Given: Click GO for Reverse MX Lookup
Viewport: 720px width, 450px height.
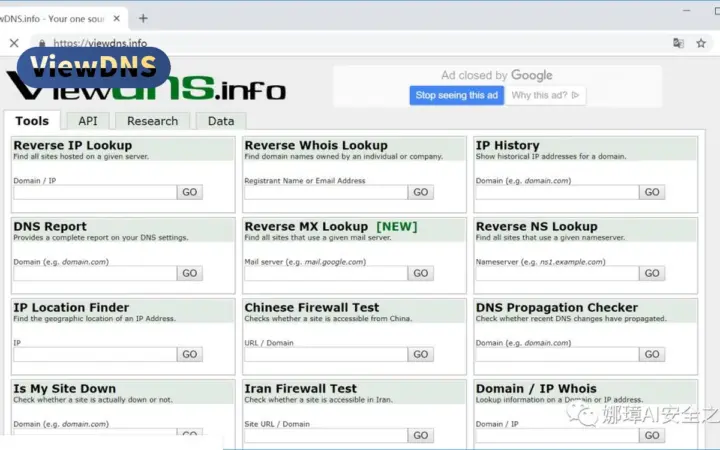Looking at the screenshot, I should click(x=421, y=273).
